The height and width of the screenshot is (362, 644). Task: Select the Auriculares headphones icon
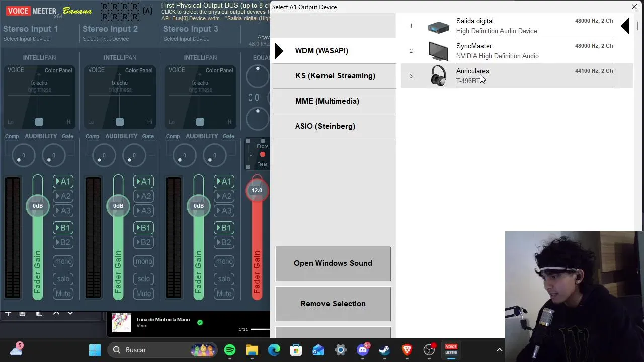tap(438, 76)
